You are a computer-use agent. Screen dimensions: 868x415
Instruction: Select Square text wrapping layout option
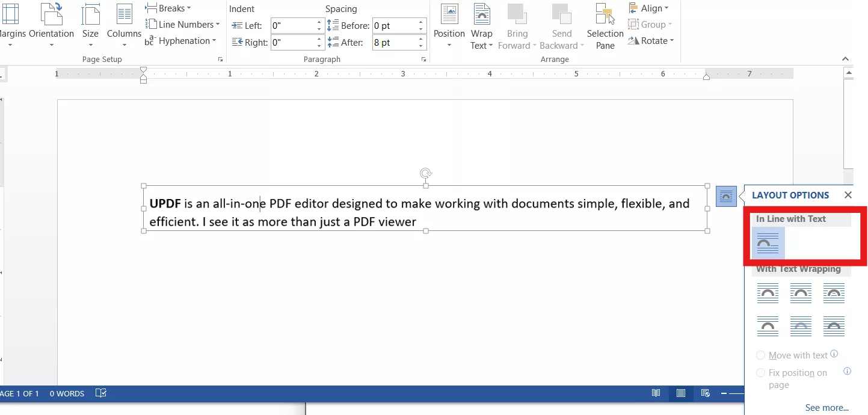pos(768,294)
